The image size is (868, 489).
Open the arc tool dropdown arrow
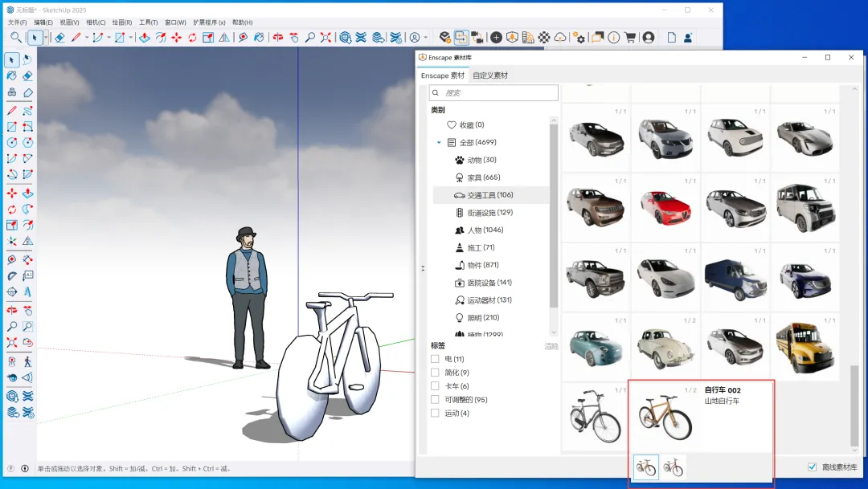108,37
